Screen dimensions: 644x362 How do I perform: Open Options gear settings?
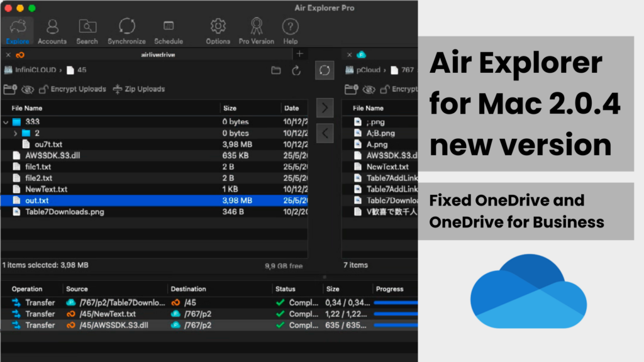click(218, 31)
